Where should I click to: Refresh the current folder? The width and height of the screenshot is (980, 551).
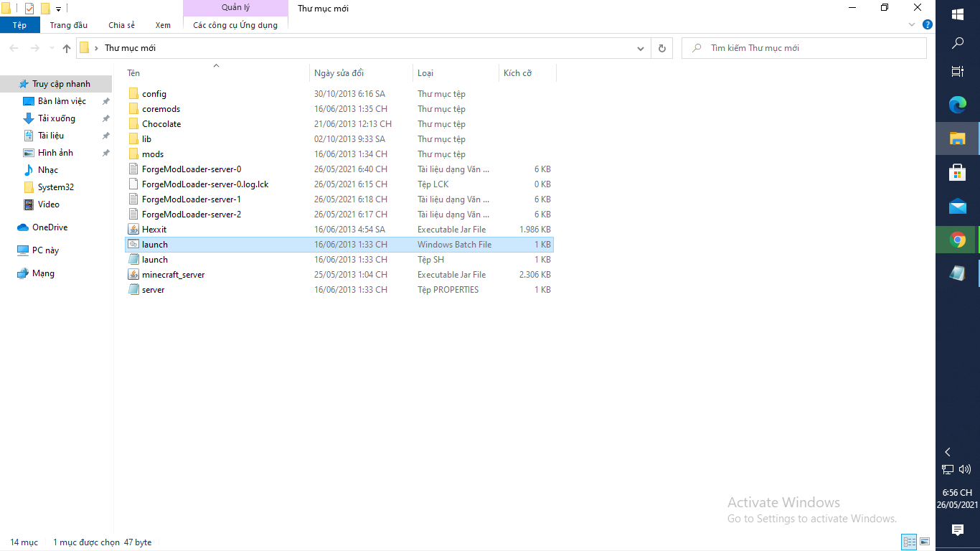(x=661, y=48)
